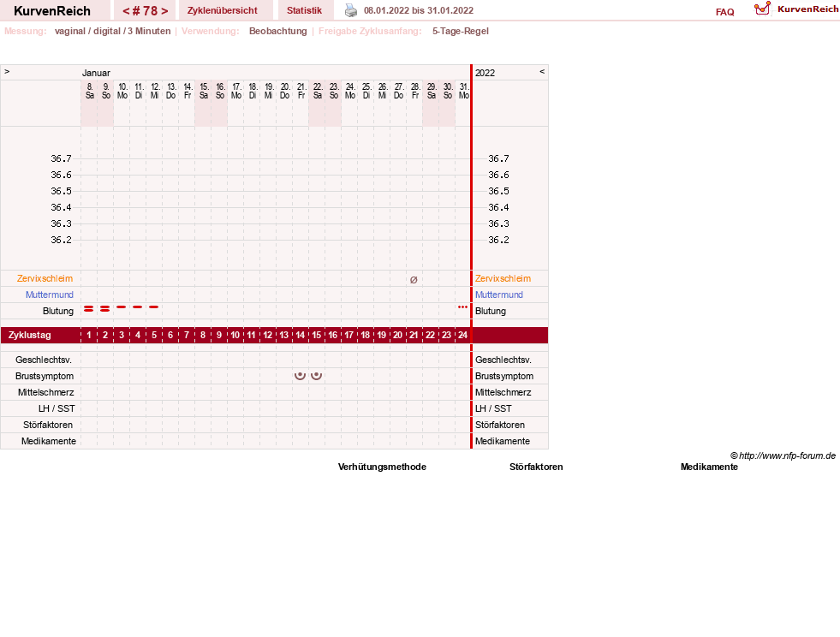The image size is (840, 637).
Task: Click the '5-Tage-Regel' value
Action: click(x=461, y=31)
